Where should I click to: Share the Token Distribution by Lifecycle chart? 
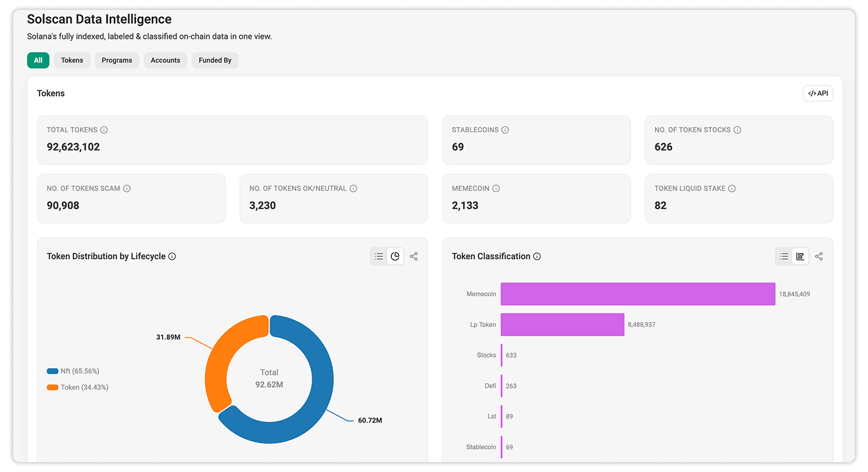(414, 256)
